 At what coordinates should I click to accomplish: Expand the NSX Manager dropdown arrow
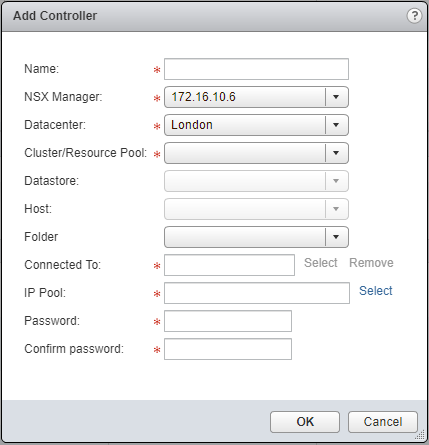[x=336, y=97]
